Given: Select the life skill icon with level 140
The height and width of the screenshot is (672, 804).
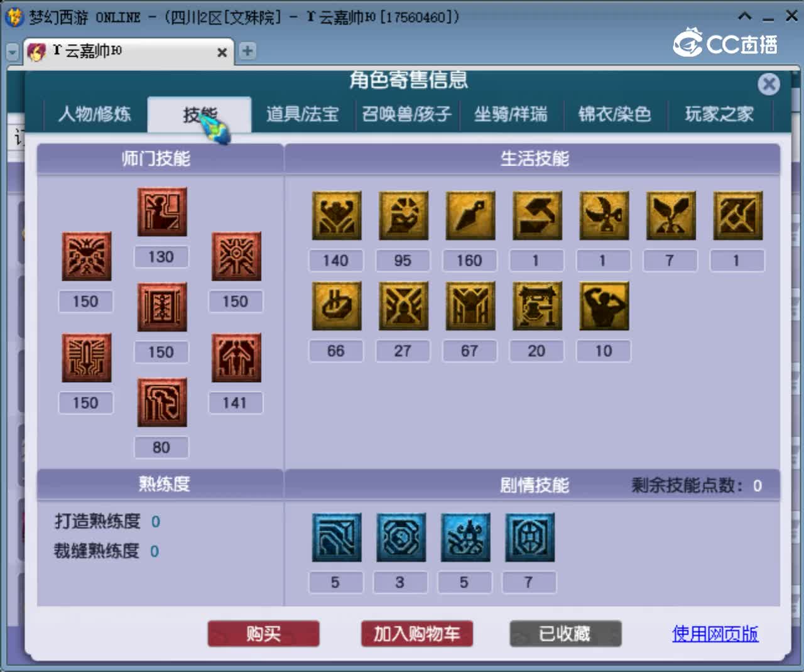Looking at the screenshot, I should [337, 215].
